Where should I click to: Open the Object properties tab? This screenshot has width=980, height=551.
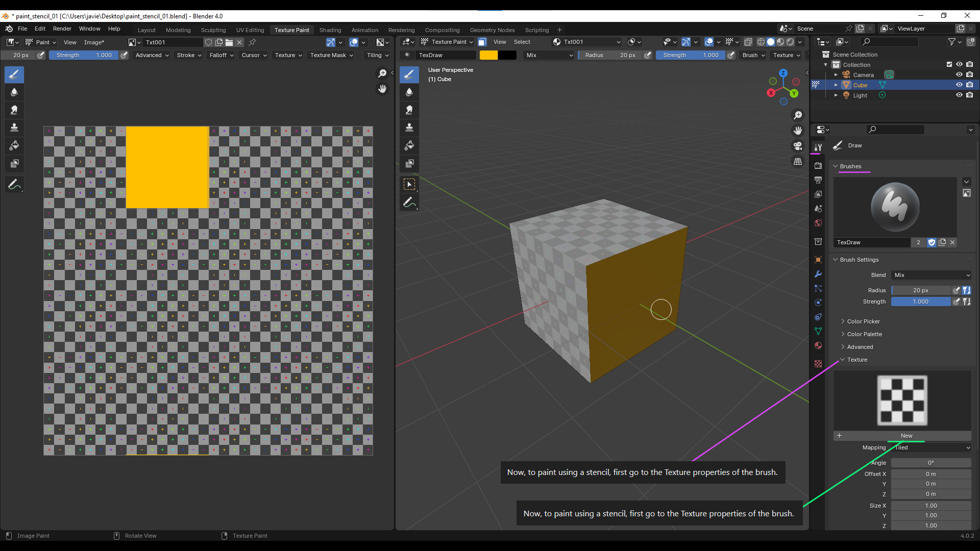818,260
